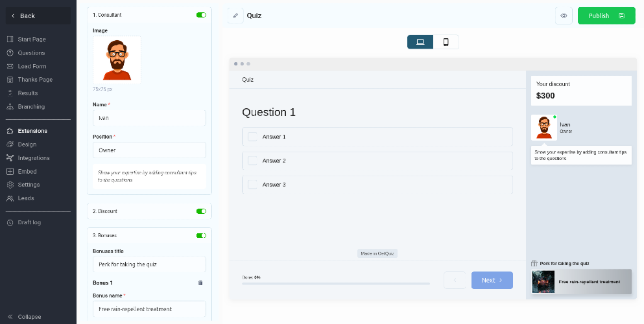Click the Next button in quiz preview
644x324 pixels.
(x=492, y=280)
